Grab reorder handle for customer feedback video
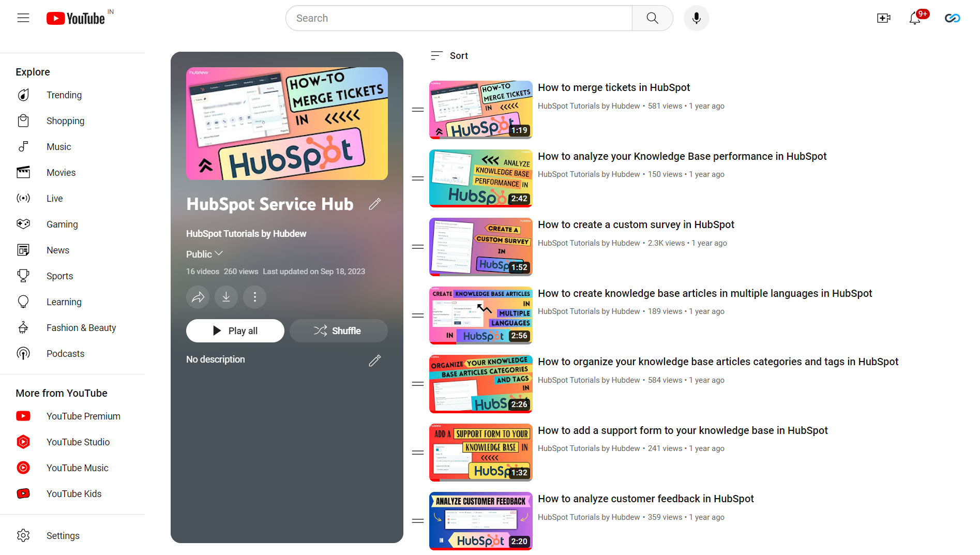Screen dimensions: 980x555 418,521
